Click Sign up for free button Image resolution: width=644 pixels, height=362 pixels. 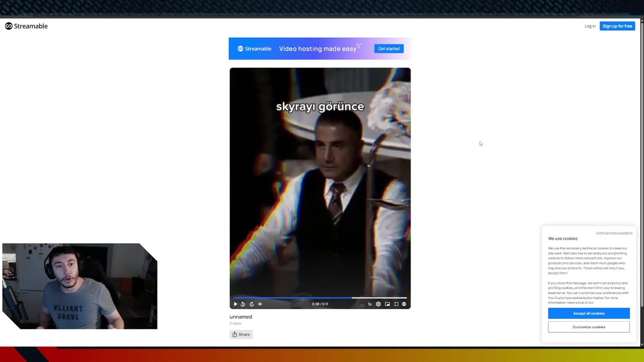pyautogui.click(x=617, y=26)
